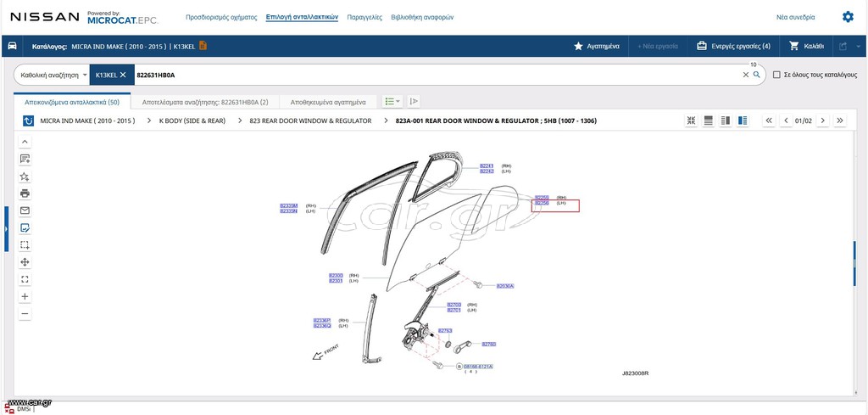Zoom out with the minus icon
This screenshot has width=868, height=415.
(x=25, y=314)
